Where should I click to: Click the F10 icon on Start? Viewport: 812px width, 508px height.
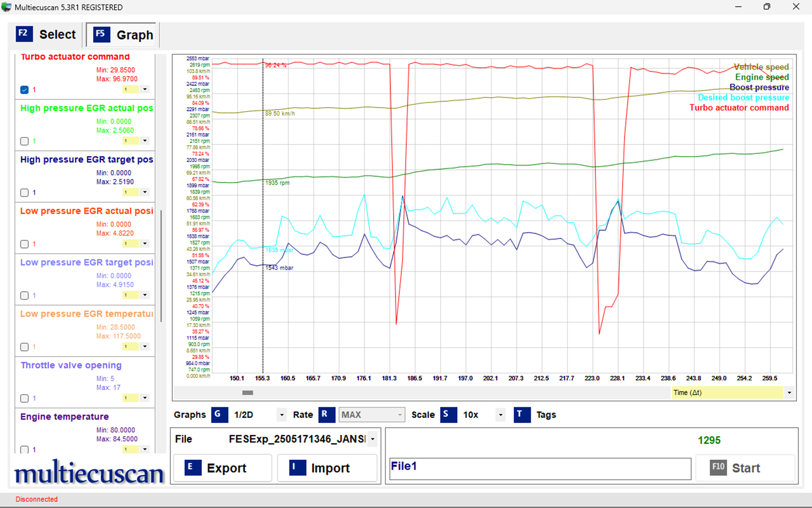click(x=718, y=467)
